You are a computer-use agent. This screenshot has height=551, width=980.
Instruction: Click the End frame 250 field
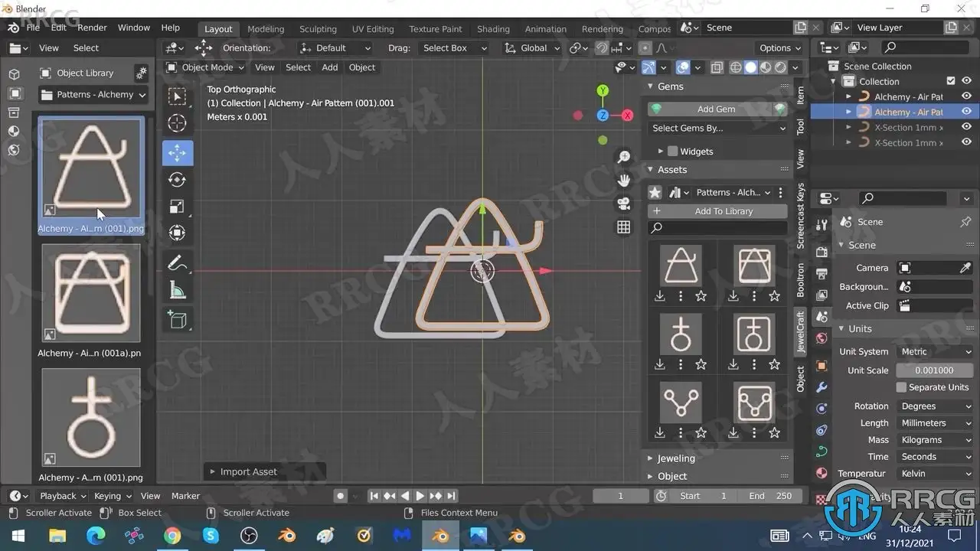[x=770, y=496]
